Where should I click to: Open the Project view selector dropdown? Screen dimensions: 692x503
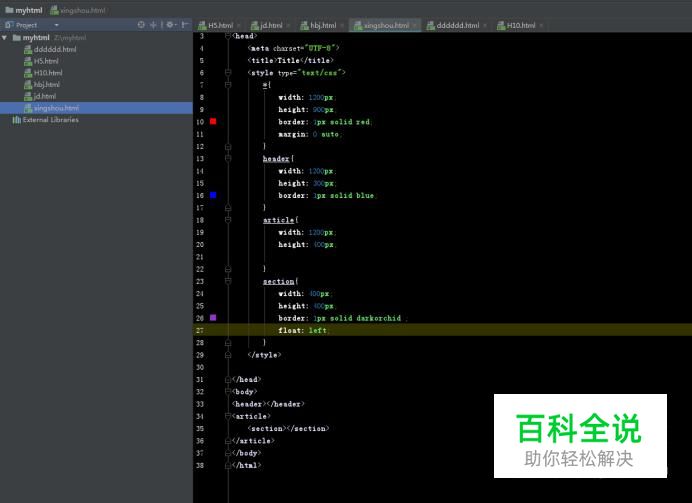[56, 25]
